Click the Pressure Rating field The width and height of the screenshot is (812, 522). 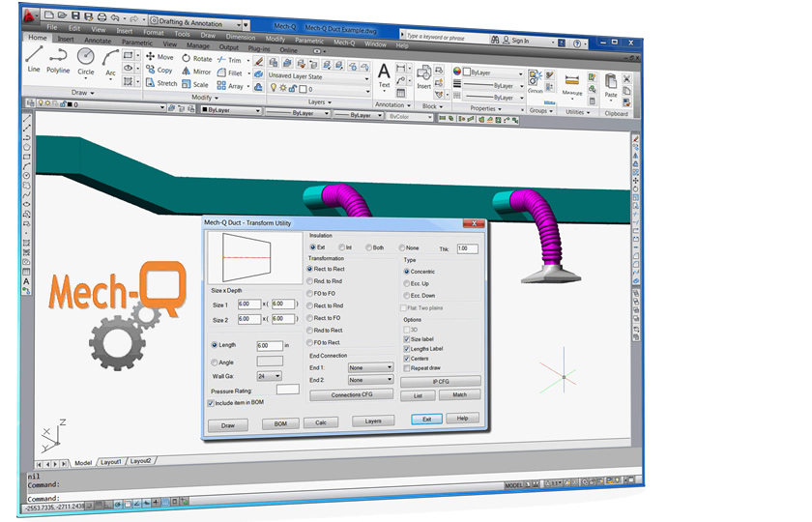point(287,389)
